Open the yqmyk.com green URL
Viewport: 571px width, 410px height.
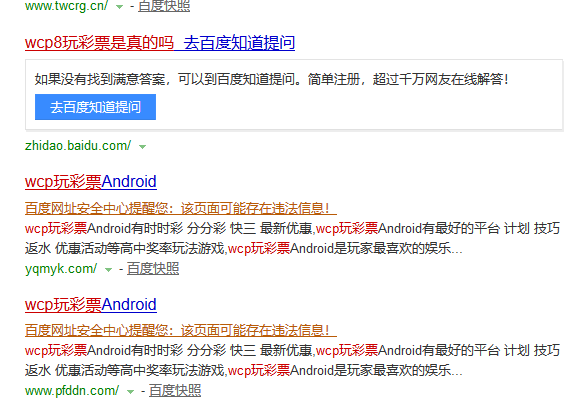coord(61,269)
